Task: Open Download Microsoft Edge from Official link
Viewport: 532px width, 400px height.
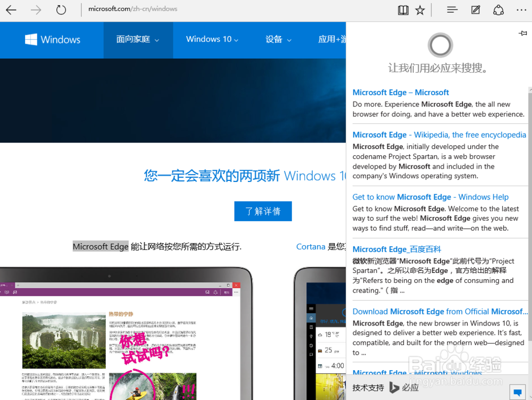Action: [x=440, y=312]
